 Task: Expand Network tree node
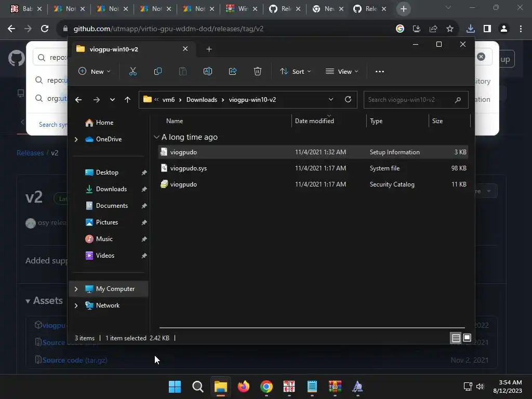pyautogui.click(x=76, y=305)
